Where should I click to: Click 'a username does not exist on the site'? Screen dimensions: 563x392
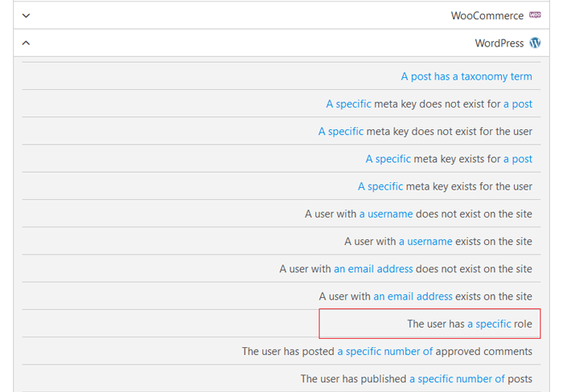418,214
